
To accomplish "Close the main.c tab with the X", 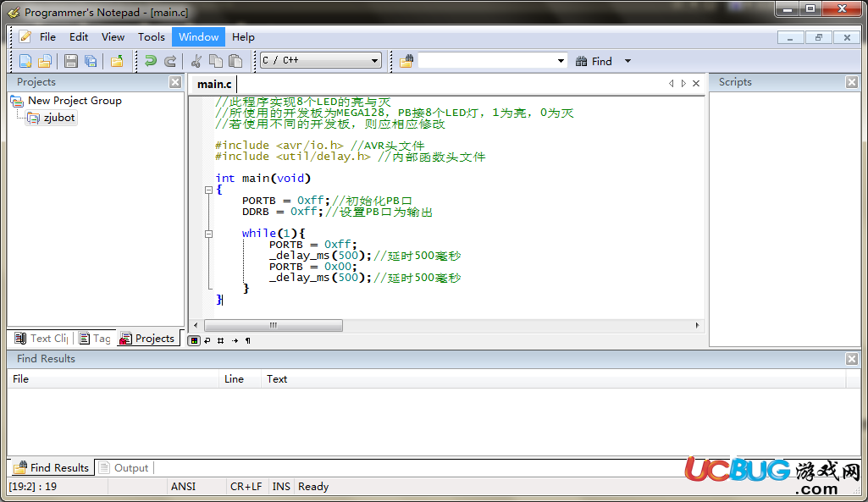I will point(696,83).
